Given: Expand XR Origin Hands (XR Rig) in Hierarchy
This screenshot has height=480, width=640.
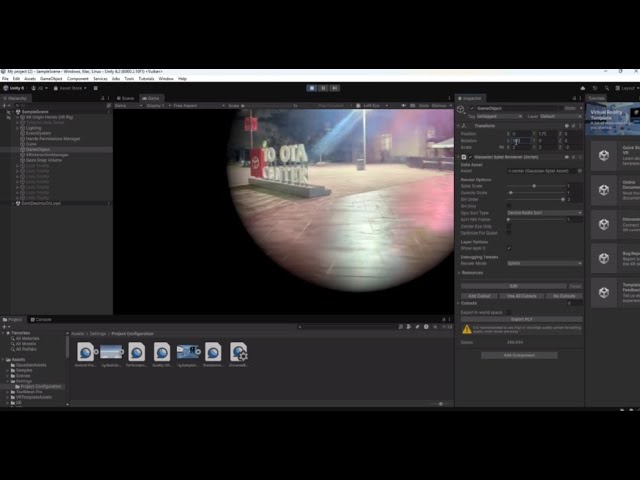Looking at the screenshot, I should click(x=18, y=117).
